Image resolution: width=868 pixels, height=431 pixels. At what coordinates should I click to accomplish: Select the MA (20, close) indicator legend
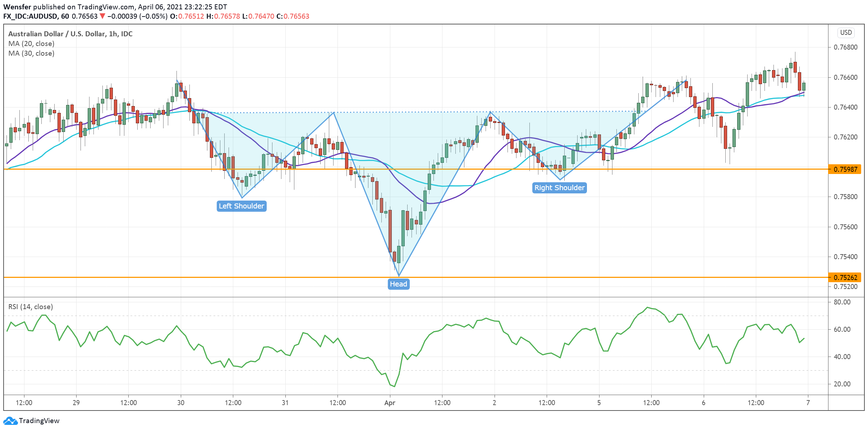pos(31,43)
